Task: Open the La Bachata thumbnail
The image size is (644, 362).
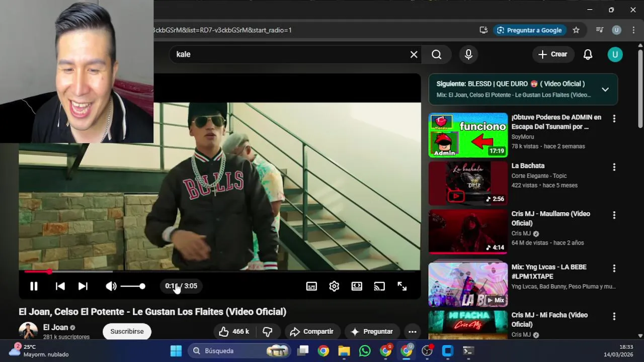Action: pos(468,183)
